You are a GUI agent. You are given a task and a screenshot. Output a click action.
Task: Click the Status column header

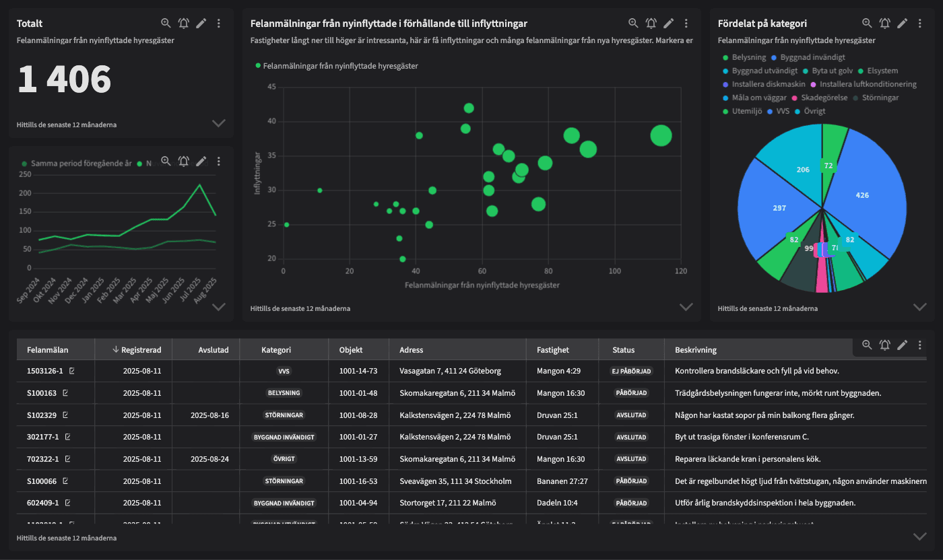[x=623, y=350]
